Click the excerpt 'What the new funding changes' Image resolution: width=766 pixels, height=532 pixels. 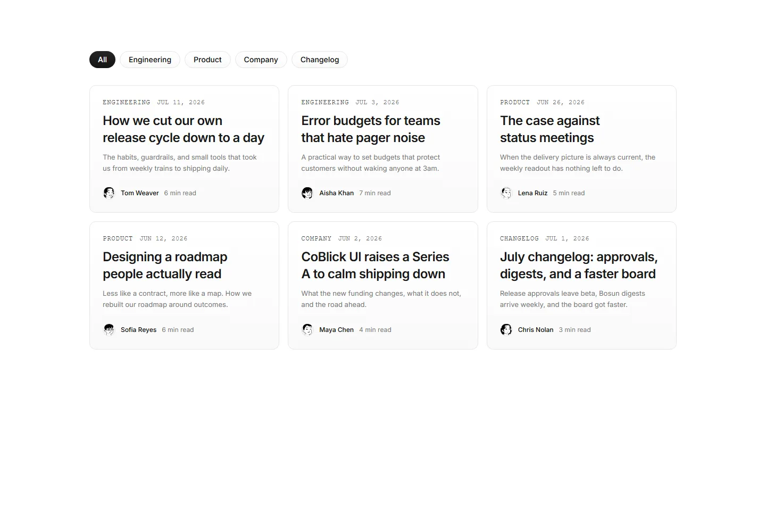pos(381,299)
